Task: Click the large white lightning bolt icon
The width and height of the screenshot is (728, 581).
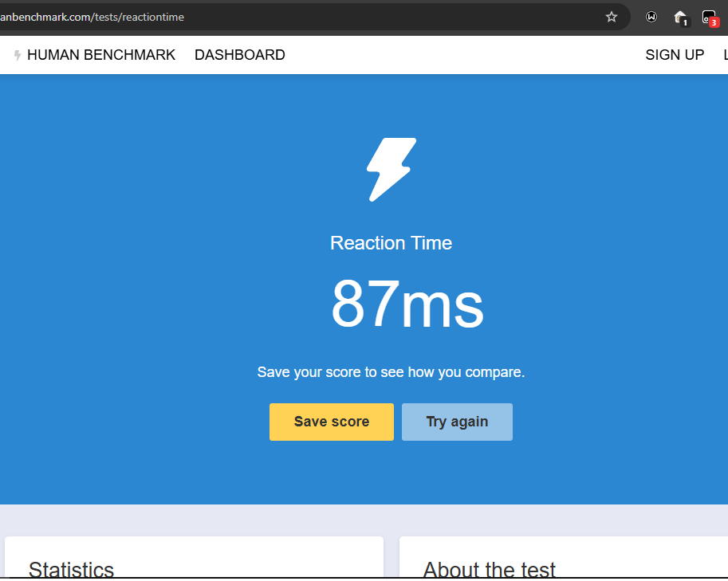Action: [x=392, y=170]
